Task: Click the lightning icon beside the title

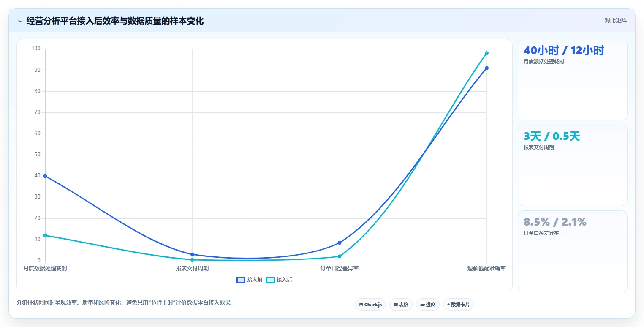Action: (x=20, y=21)
